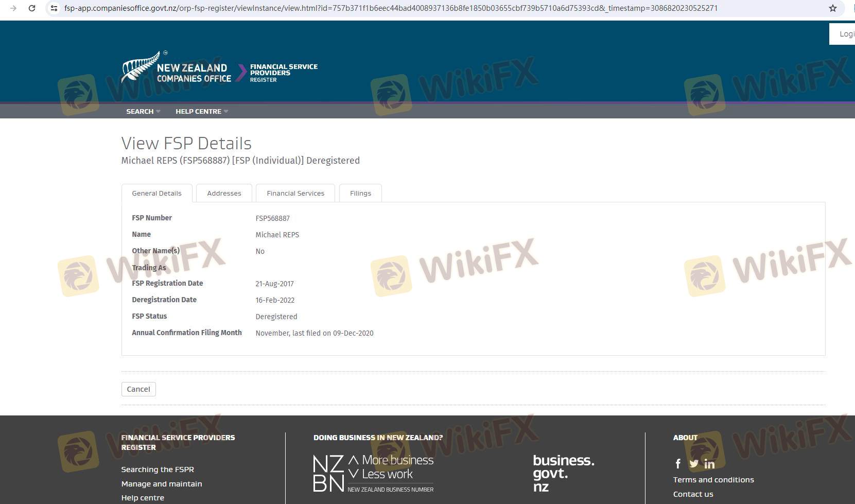Screen dimensions: 855x504
Task: Click the Deregistration Date label
Action: tap(164, 300)
